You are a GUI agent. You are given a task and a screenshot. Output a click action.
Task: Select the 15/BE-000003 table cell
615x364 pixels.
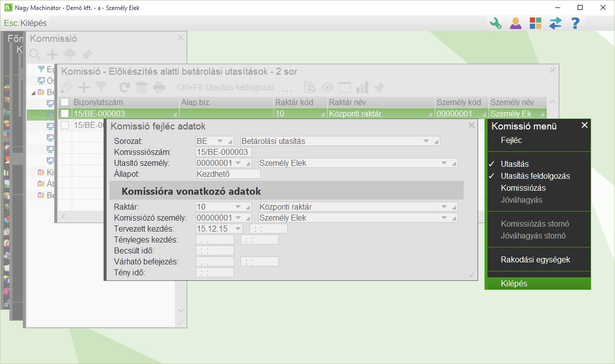tap(125, 114)
